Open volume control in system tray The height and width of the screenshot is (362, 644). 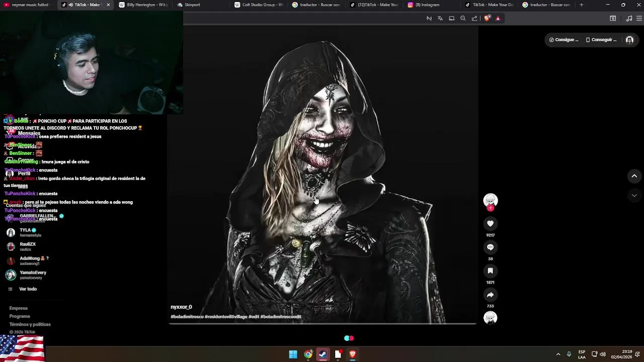click(x=603, y=354)
